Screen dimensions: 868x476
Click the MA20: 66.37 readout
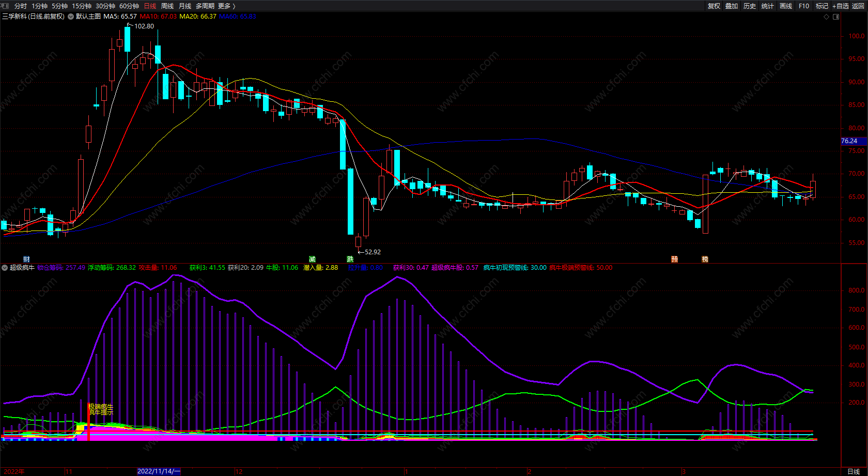click(198, 17)
